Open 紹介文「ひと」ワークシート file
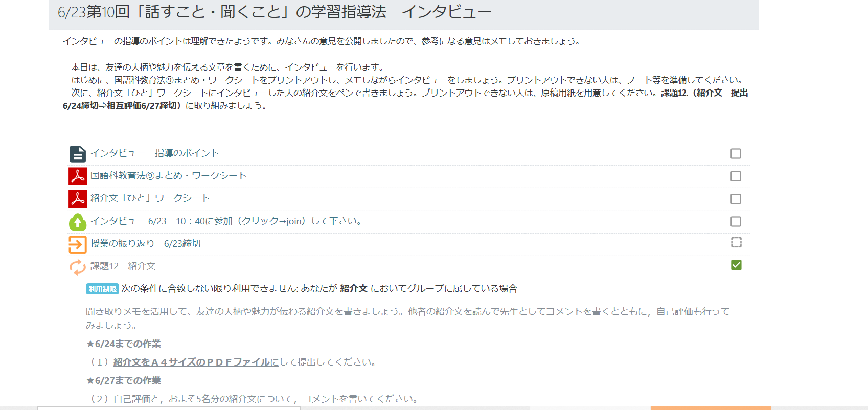The height and width of the screenshot is (410, 868). [x=150, y=198]
